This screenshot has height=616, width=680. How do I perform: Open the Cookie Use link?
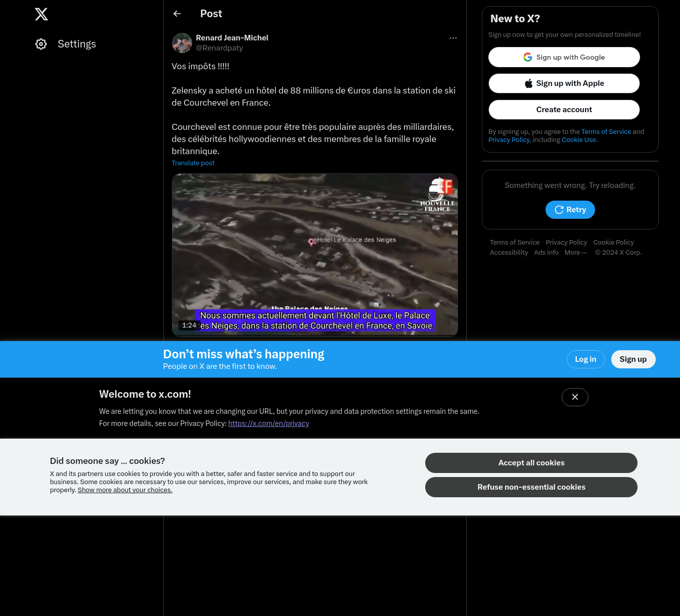pyautogui.click(x=579, y=140)
